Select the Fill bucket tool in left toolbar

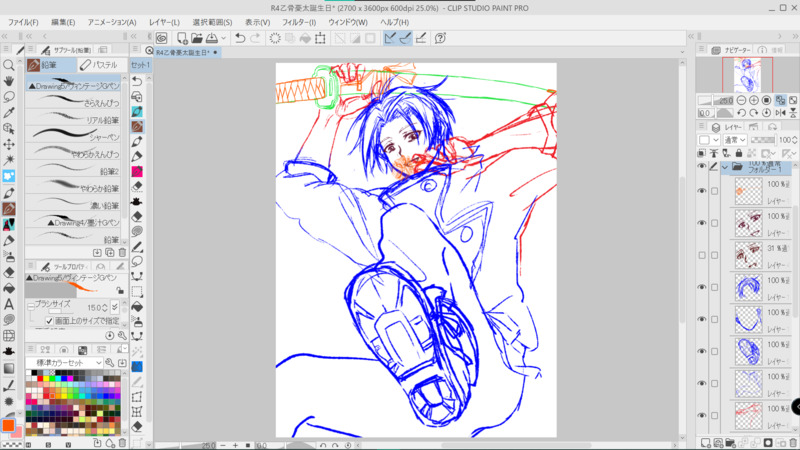(9, 288)
